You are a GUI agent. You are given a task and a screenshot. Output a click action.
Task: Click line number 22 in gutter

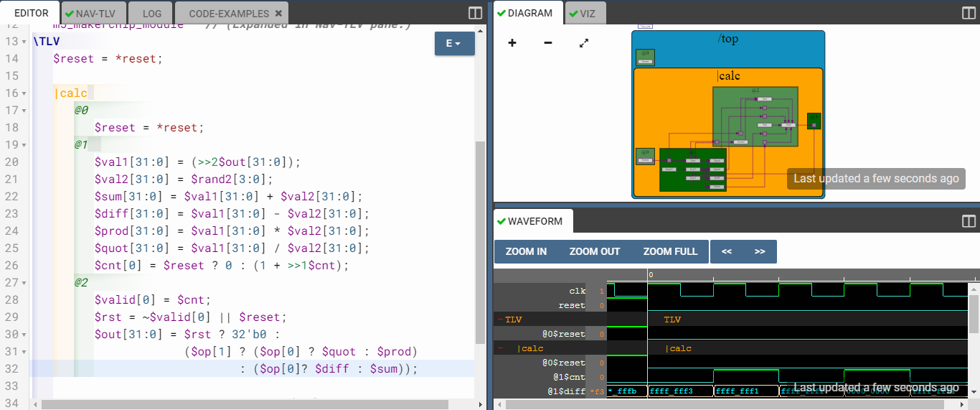coord(11,197)
